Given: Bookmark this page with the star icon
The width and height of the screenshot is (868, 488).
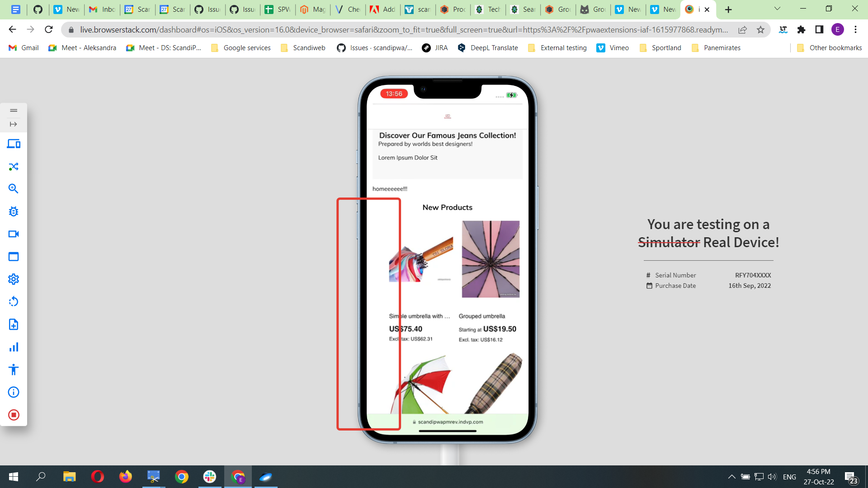Looking at the screenshot, I should [x=761, y=29].
